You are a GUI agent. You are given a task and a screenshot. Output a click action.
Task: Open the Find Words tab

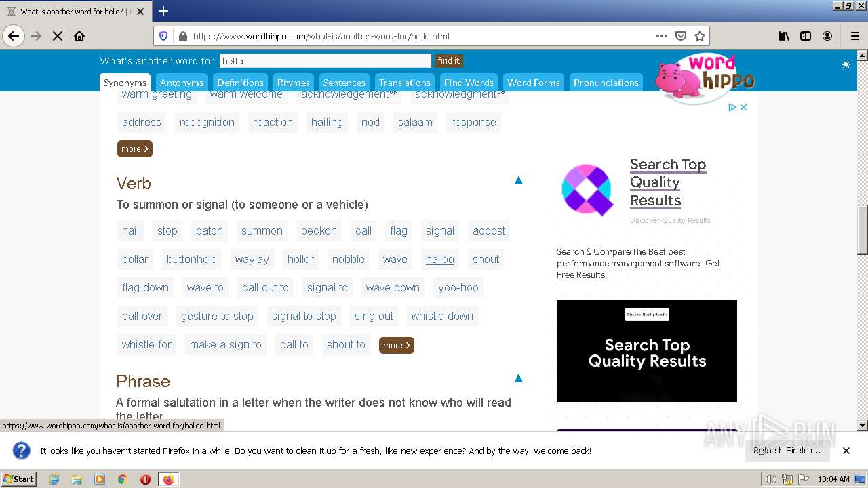coord(469,83)
